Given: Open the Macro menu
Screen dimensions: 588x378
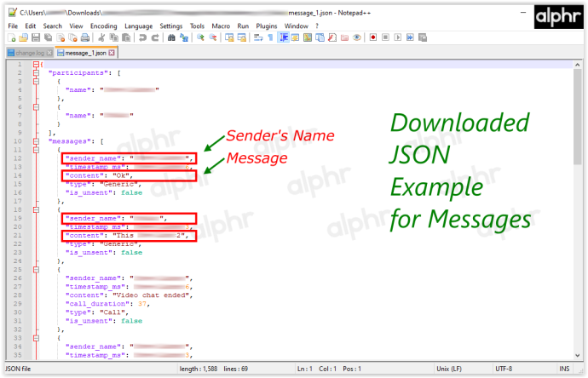Looking at the screenshot, I should 221,26.
